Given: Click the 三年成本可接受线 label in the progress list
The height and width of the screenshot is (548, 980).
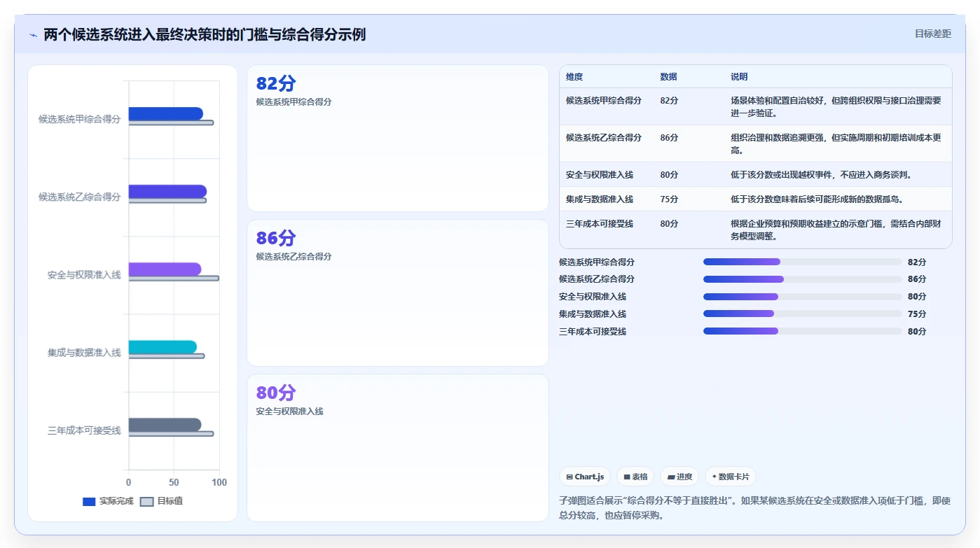Looking at the screenshot, I should point(593,332).
